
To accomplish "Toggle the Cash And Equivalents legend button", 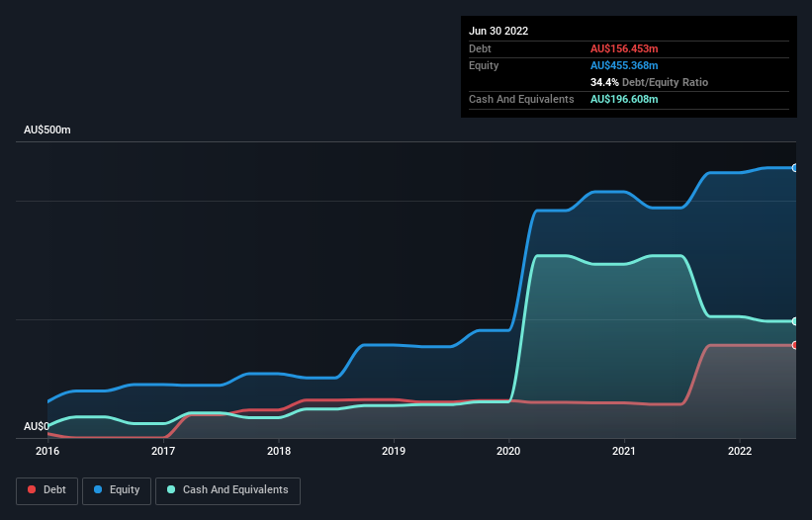I will click(227, 490).
